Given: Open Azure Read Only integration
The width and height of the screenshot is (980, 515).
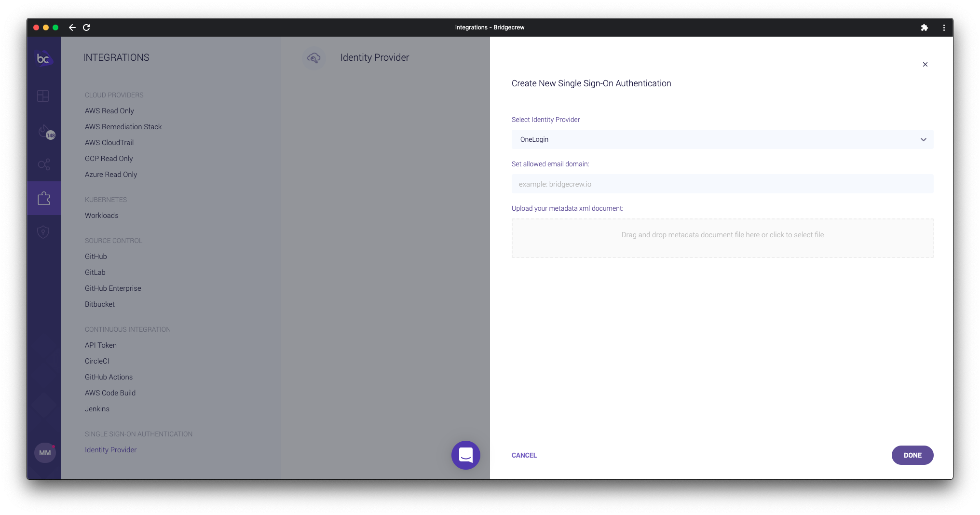Looking at the screenshot, I should click(x=111, y=175).
